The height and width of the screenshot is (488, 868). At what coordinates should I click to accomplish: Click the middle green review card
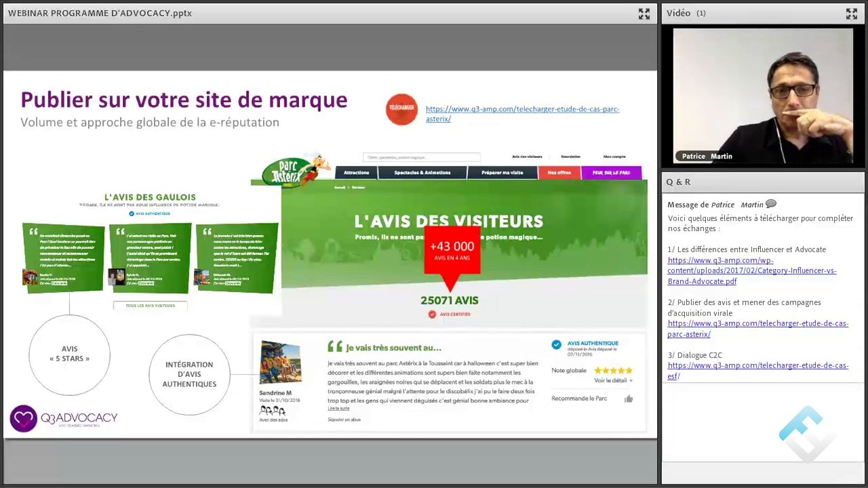[150, 258]
